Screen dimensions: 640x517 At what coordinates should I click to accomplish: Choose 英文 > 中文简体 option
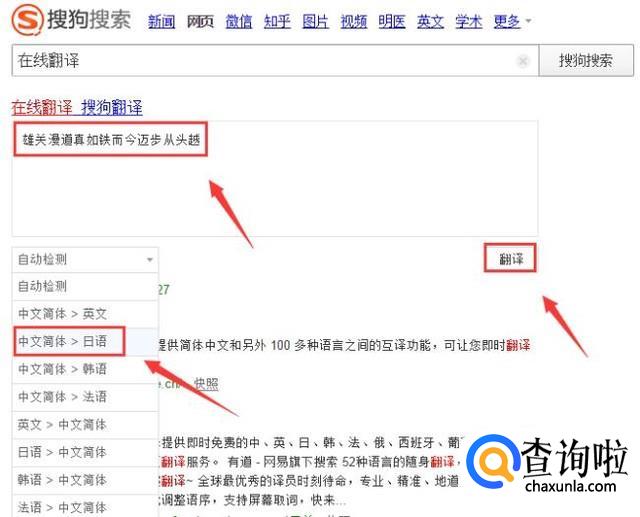[x=85, y=425]
